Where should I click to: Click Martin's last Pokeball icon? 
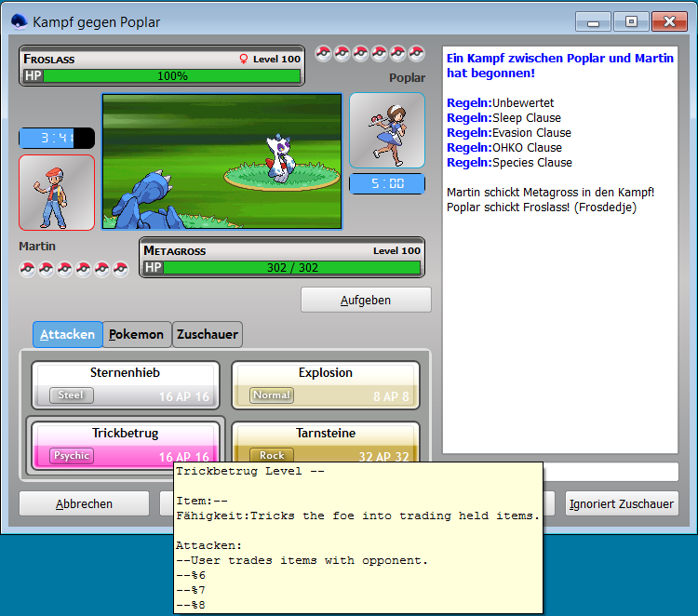pos(121,269)
